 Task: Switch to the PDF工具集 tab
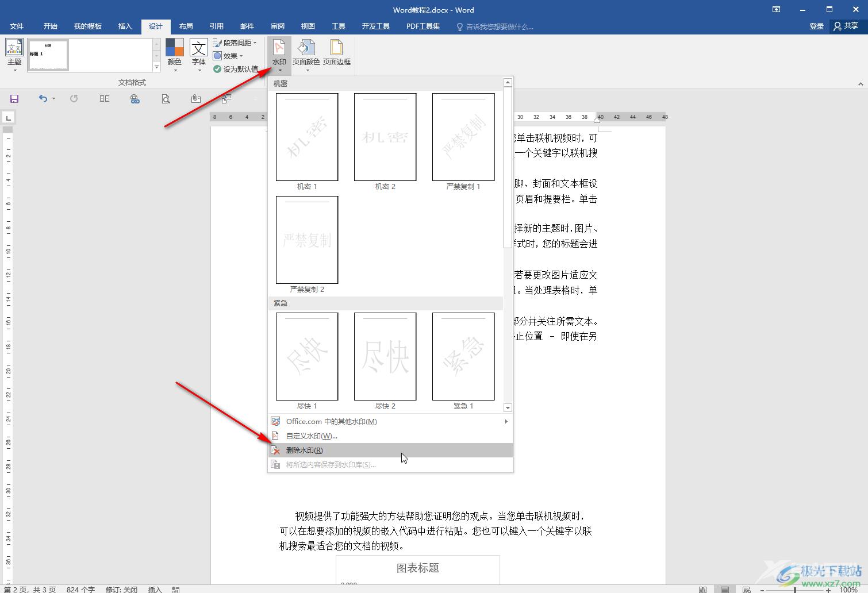[423, 26]
